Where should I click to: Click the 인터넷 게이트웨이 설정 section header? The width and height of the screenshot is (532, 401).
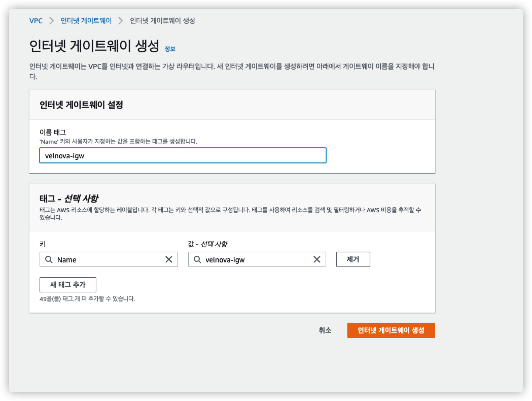(x=81, y=105)
